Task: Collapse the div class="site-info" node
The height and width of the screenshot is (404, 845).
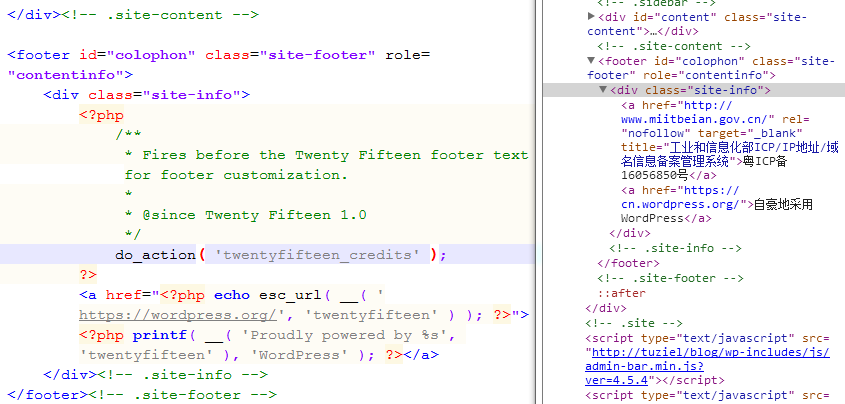Action: (604, 90)
